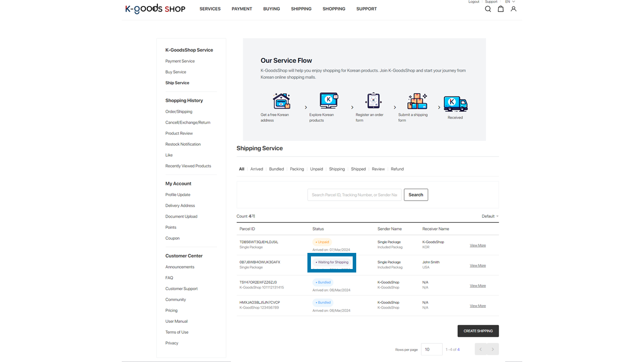Click the Search button
The image size is (644, 362).
pyautogui.click(x=416, y=195)
